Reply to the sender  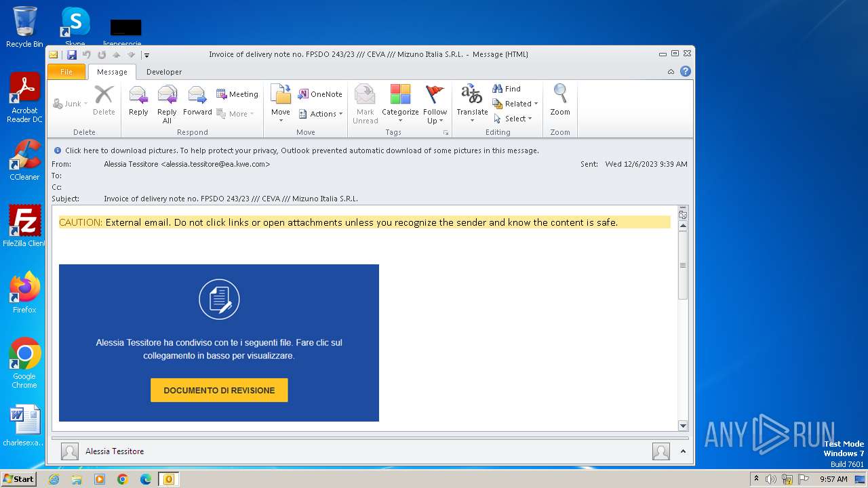pos(138,101)
